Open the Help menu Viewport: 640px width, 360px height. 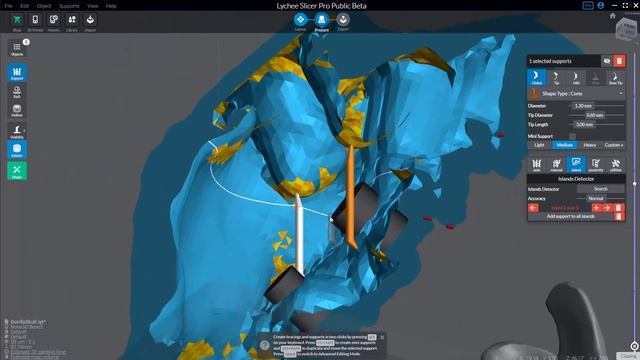tap(111, 6)
